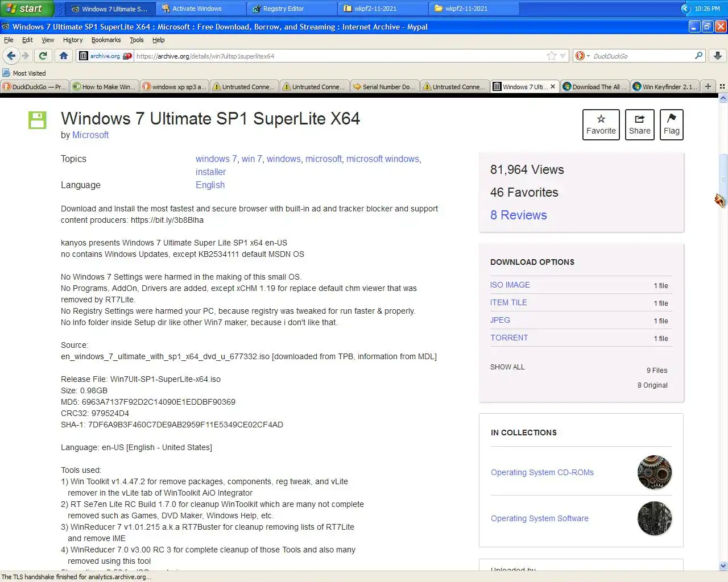728x582 pixels.
Task: Go forward with the forward arrow
Action: pos(25,56)
